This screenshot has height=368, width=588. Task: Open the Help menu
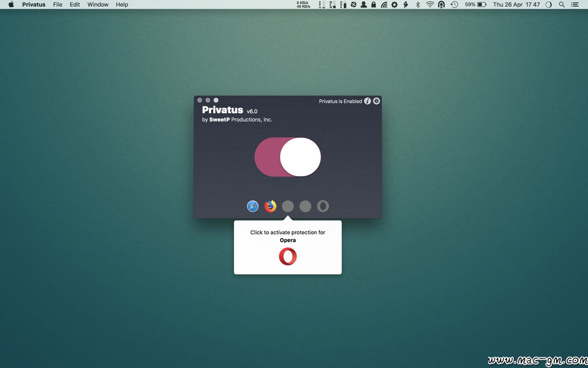[x=122, y=4]
